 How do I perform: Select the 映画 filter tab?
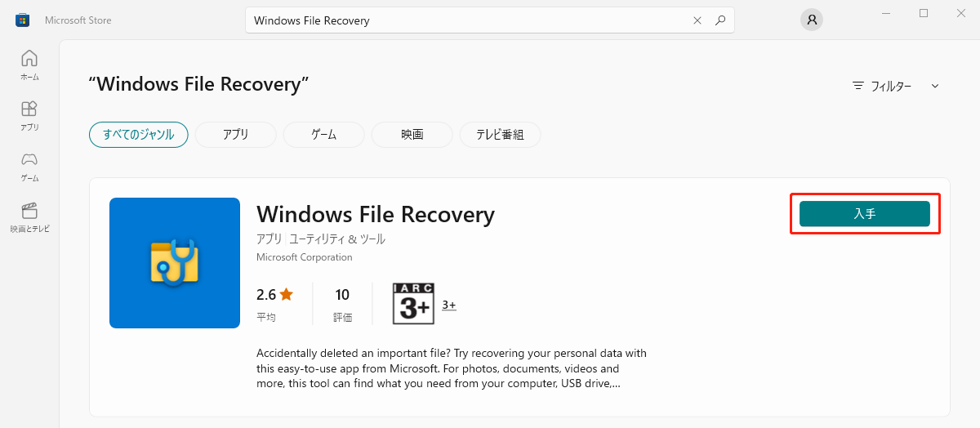[x=412, y=135]
